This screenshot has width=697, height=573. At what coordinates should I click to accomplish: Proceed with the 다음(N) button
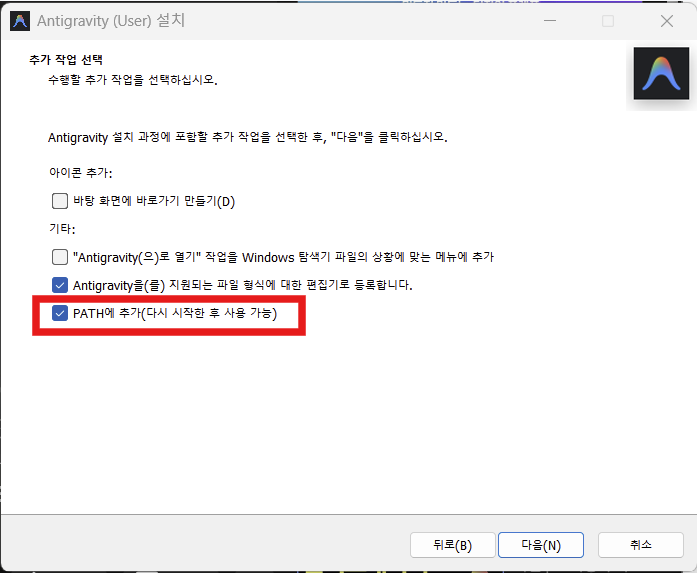pyautogui.click(x=541, y=545)
